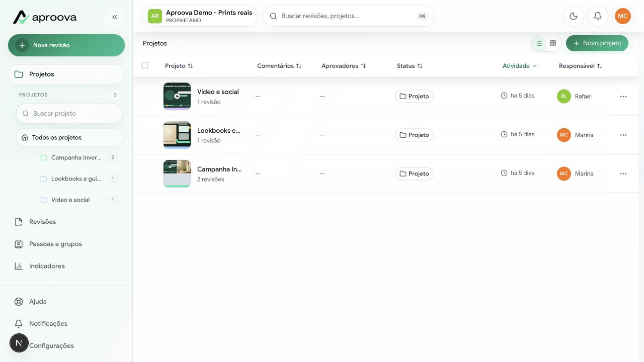Click the clock icon in Vídeo e social row

[504, 96]
